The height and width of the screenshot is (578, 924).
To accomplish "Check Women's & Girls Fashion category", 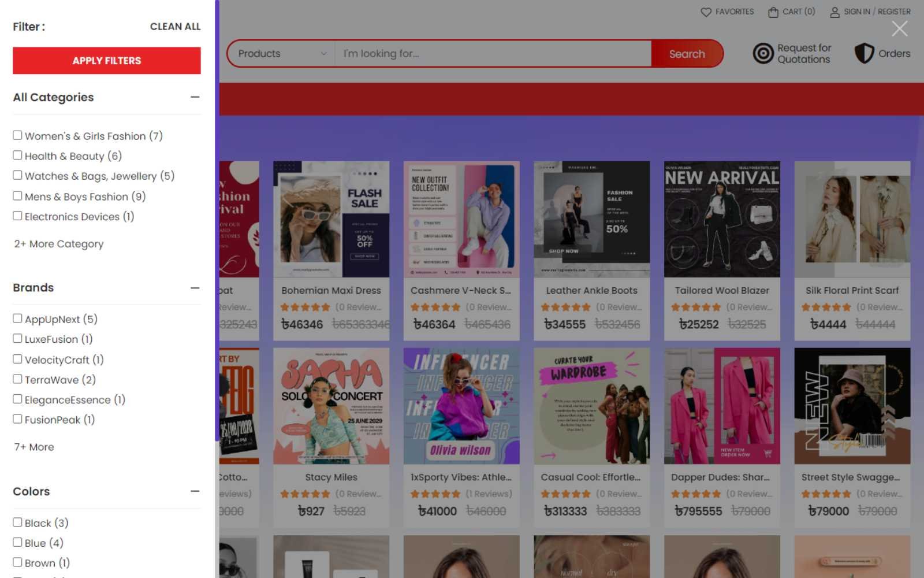I will click(x=17, y=135).
